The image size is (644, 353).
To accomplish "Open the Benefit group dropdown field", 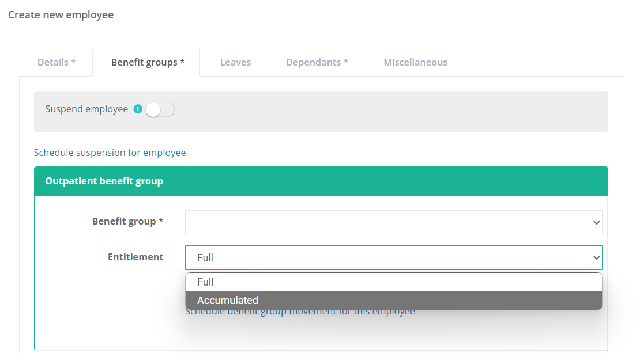I will pos(386,222).
